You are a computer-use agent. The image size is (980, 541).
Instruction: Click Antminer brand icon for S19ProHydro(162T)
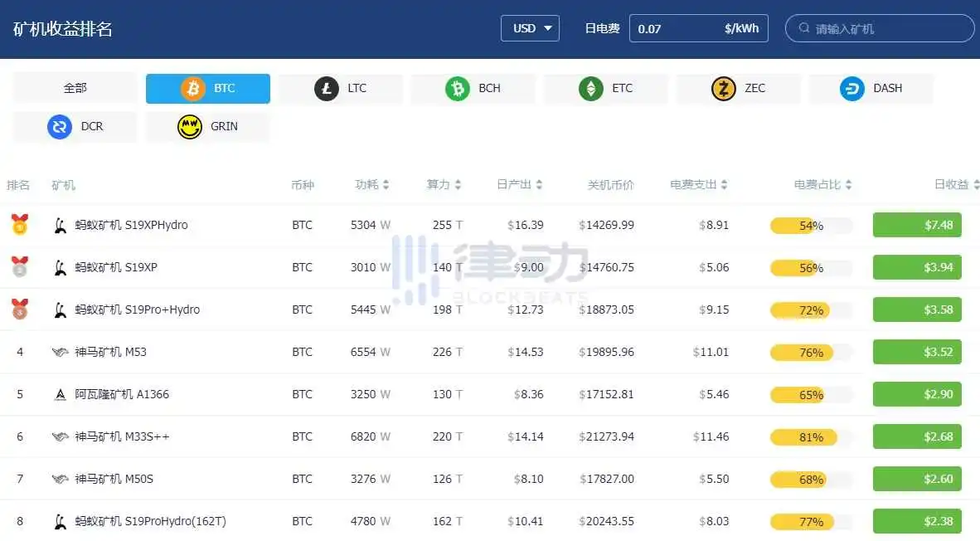pyautogui.click(x=60, y=521)
